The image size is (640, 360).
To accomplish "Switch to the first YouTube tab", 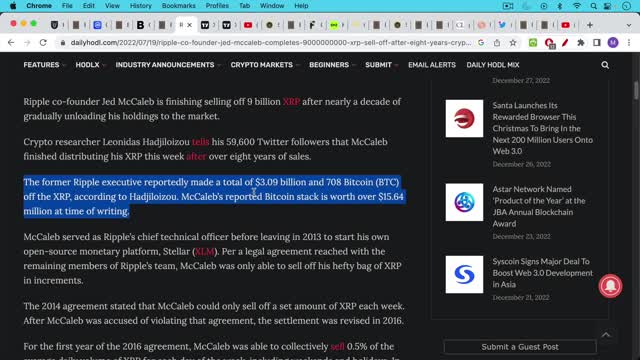I will pos(248,25).
